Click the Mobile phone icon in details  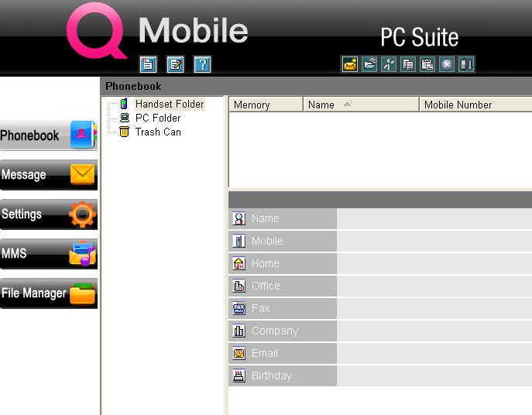[239, 241]
